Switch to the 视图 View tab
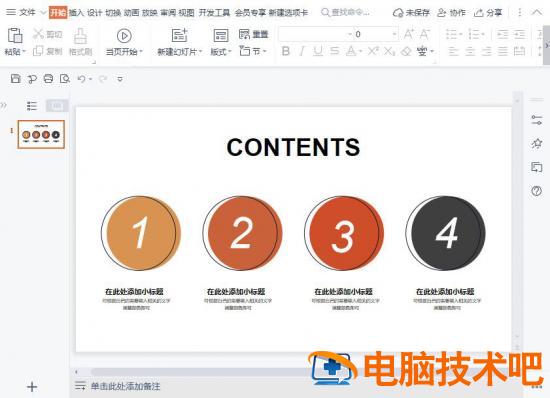This screenshot has width=550, height=398. coord(186,13)
